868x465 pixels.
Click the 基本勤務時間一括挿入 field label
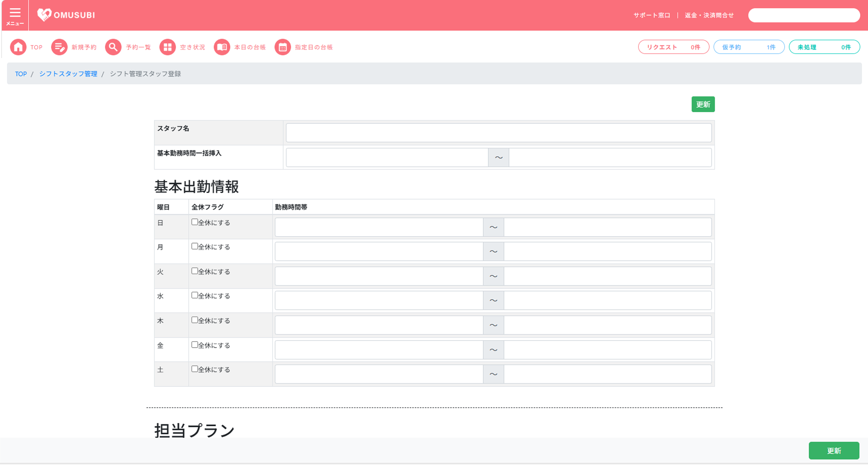tap(190, 153)
